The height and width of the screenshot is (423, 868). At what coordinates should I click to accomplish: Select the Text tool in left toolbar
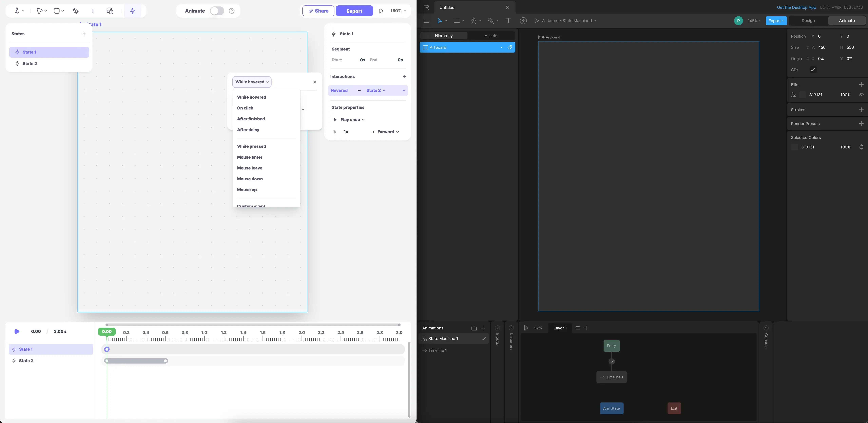(x=93, y=11)
